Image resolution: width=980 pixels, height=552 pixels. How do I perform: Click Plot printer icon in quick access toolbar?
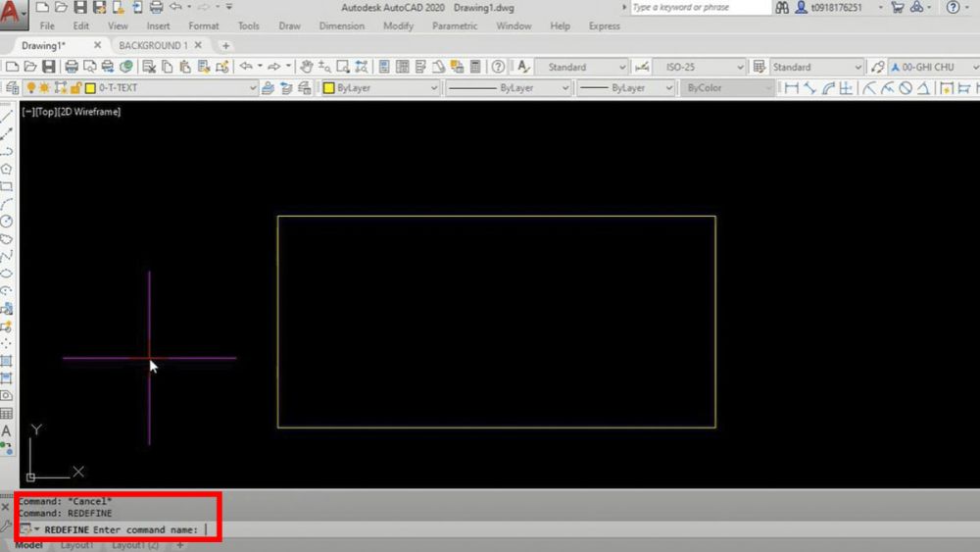point(156,8)
